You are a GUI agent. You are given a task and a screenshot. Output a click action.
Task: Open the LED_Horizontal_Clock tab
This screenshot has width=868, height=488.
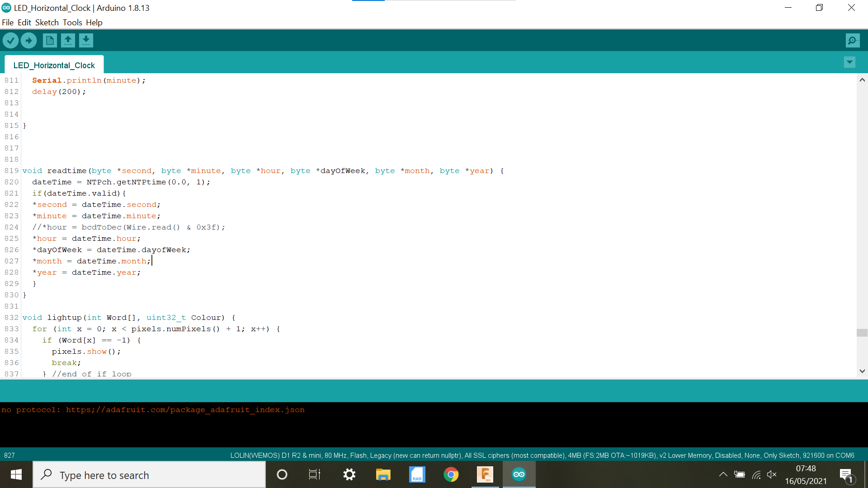pos(54,65)
